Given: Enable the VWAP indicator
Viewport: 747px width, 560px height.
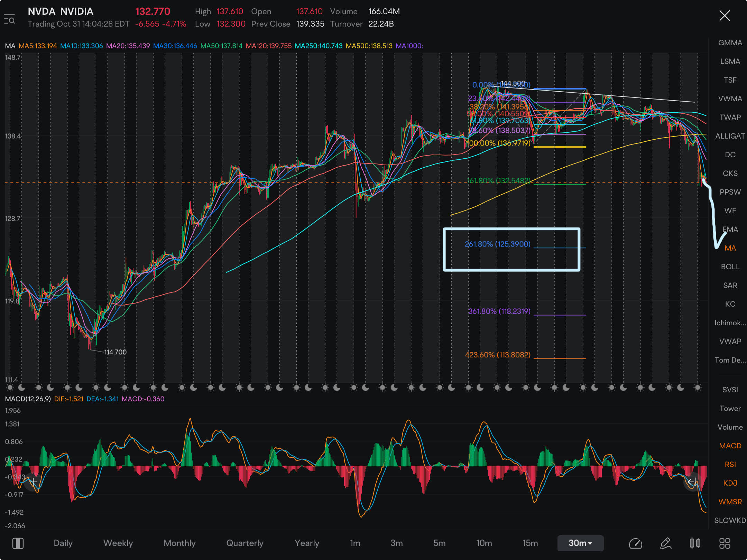Looking at the screenshot, I should pos(730,342).
